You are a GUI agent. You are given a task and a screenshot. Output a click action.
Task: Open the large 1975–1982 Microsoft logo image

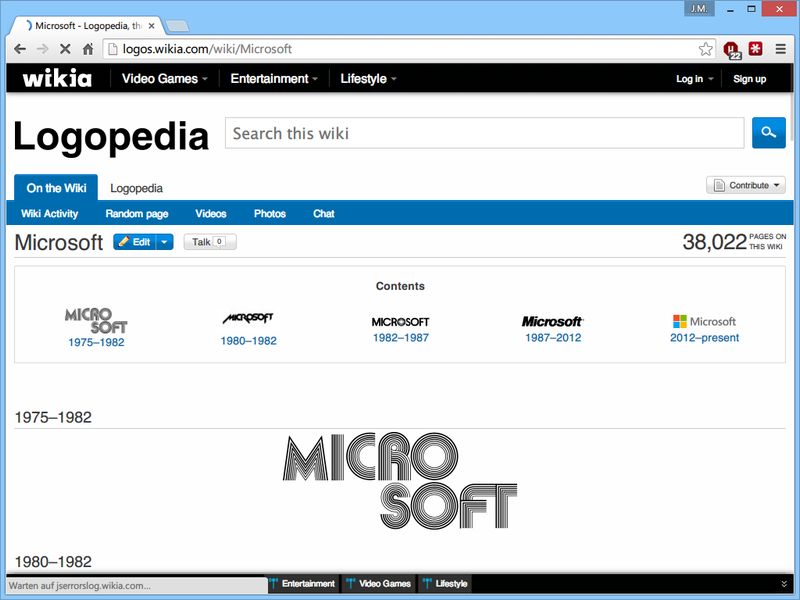click(x=400, y=481)
